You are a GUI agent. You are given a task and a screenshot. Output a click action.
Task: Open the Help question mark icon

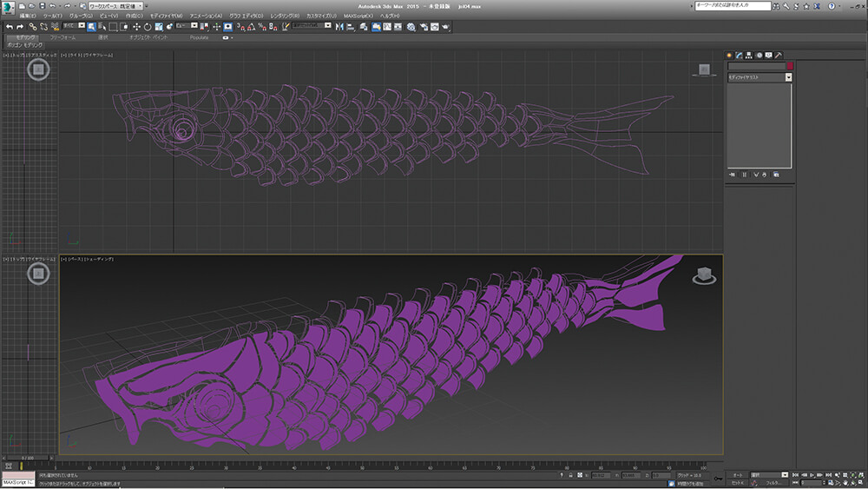pyautogui.click(x=832, y=6)
